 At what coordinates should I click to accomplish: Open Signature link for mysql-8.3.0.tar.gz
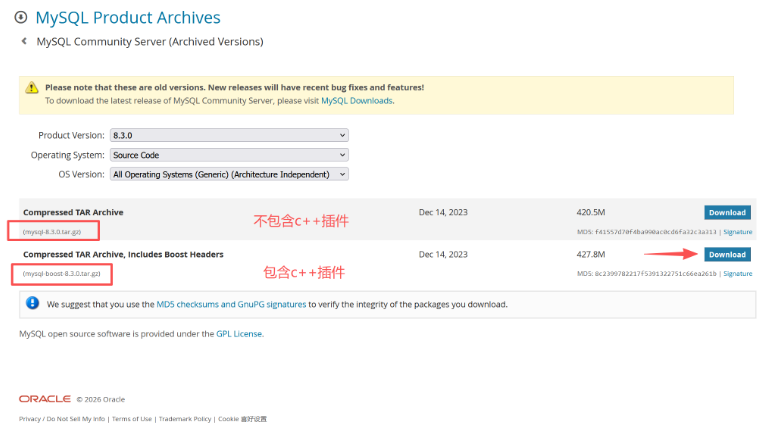[738, 232]
